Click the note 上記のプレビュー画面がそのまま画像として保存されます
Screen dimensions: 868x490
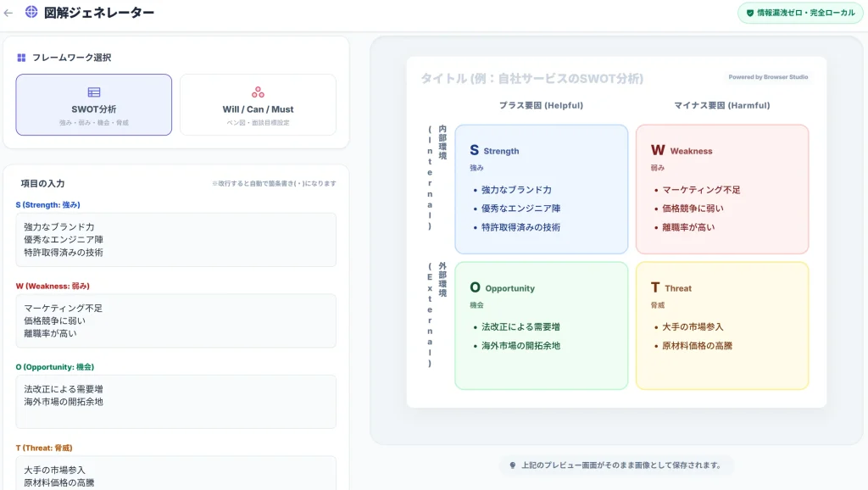(621, 465)
